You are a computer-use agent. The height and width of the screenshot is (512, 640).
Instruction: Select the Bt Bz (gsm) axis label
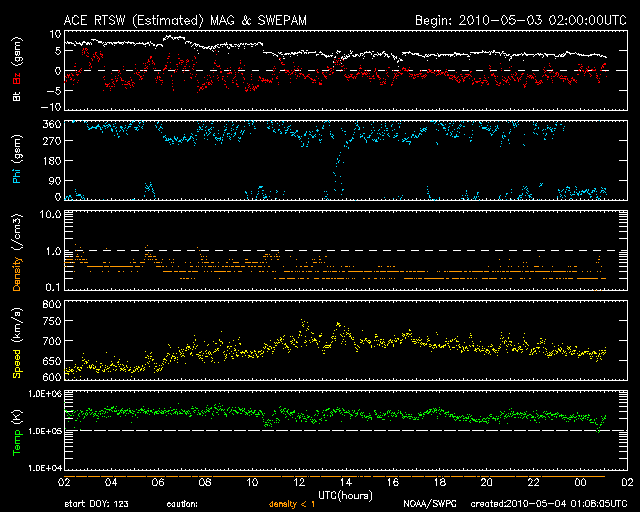(x=16, y=70)
